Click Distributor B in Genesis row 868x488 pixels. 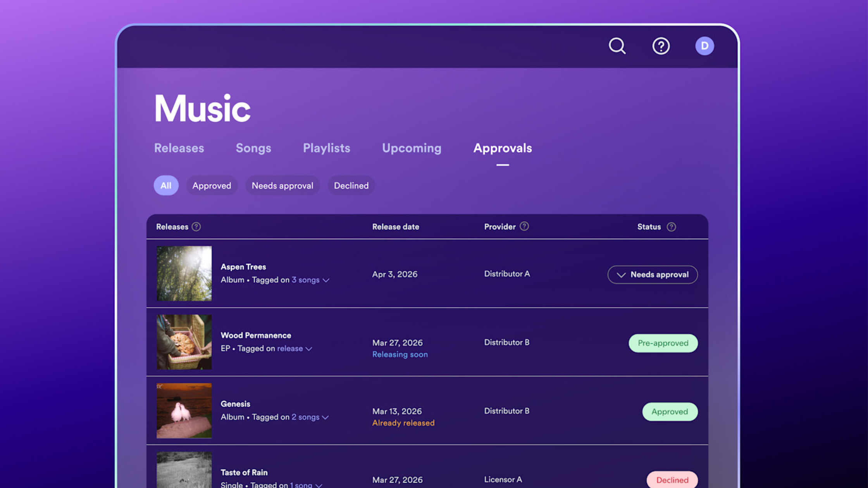click(507, 411)
